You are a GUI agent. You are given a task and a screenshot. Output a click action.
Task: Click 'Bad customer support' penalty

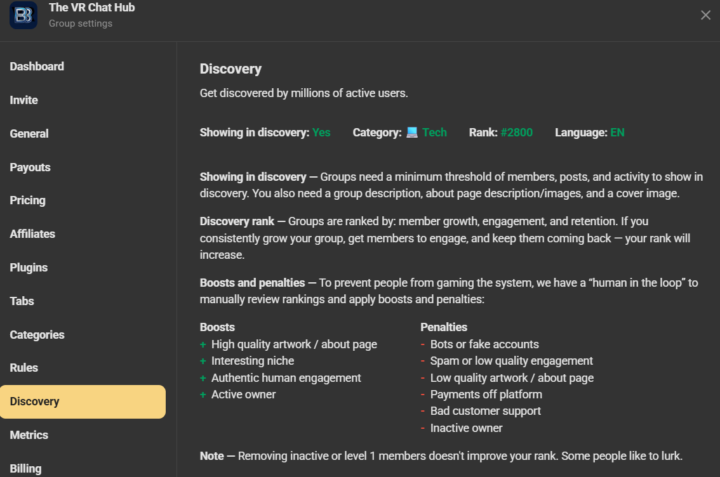(x=485, y=411)
